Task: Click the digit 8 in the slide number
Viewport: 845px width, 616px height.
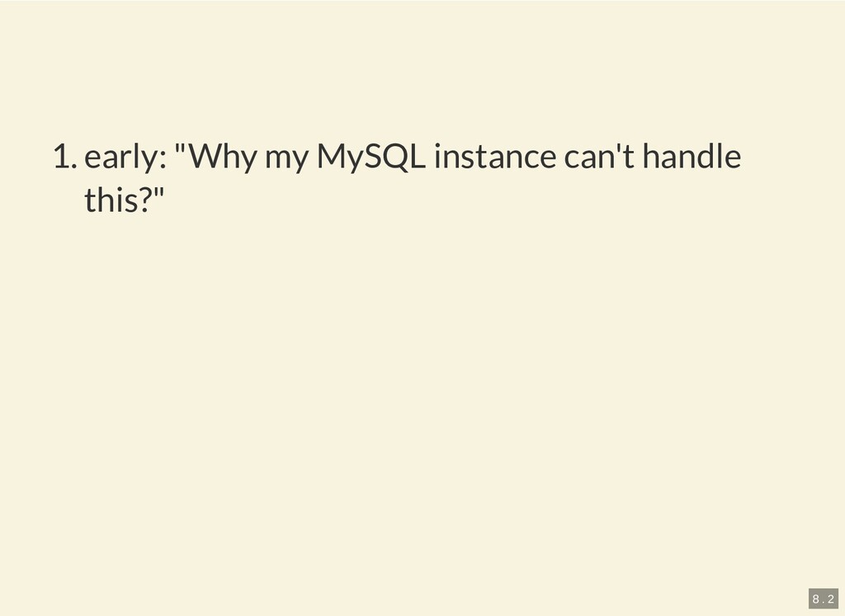Action: pos(814,598)
